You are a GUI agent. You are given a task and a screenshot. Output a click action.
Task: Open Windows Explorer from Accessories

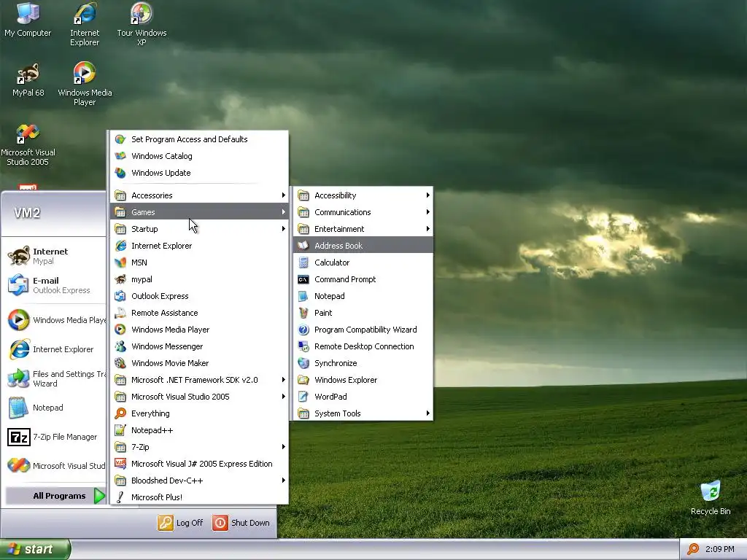363,380
